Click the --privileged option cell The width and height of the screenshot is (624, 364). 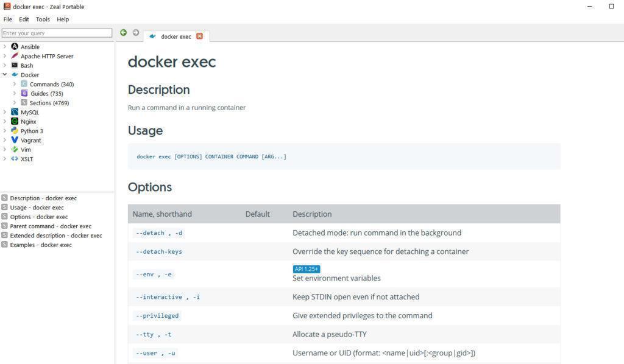coord(157,315)
